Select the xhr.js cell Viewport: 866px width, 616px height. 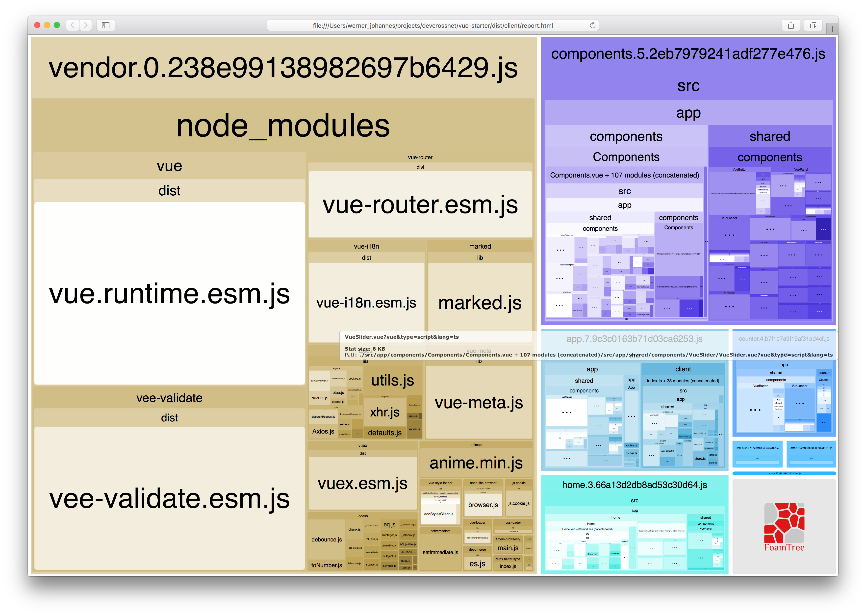[385, 412]
